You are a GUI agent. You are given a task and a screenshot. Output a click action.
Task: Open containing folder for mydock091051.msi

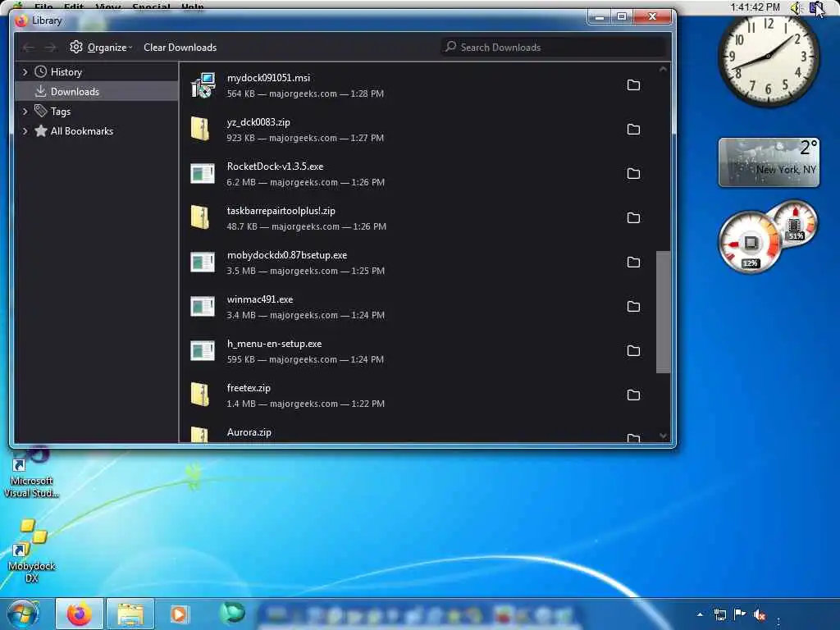tap(633, 85)
